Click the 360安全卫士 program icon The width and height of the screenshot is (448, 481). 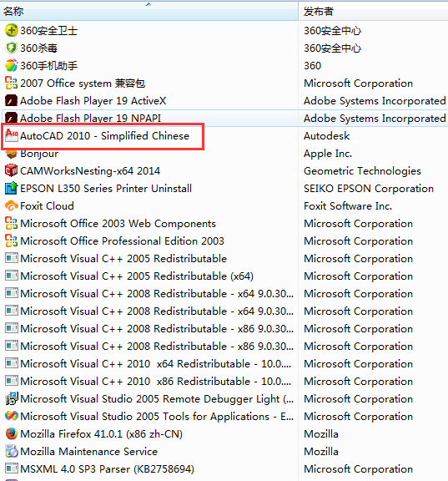[12, 30]
